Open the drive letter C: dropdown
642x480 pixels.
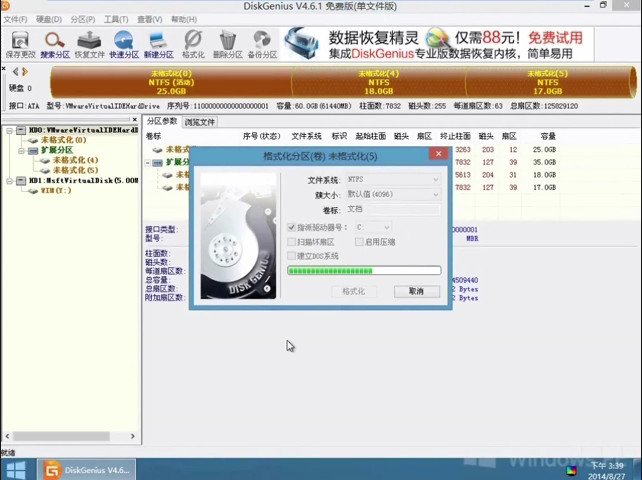373,227
